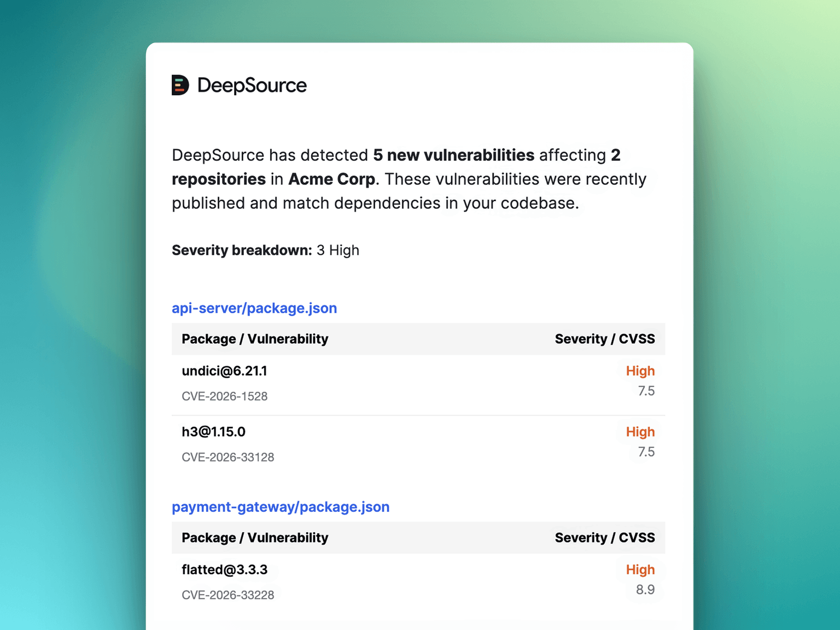Select the CVE-2026-33128 vulnerability entry

tap(228, 457)
